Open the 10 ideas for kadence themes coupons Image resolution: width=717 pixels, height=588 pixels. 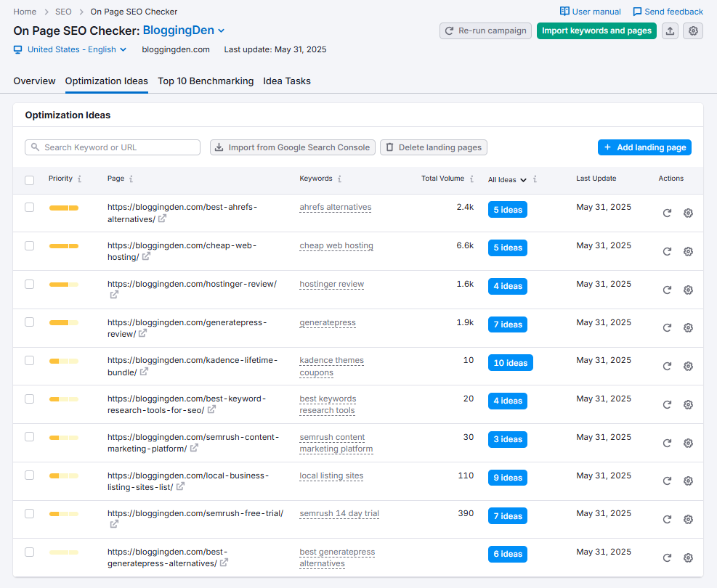tap(510, 362)
